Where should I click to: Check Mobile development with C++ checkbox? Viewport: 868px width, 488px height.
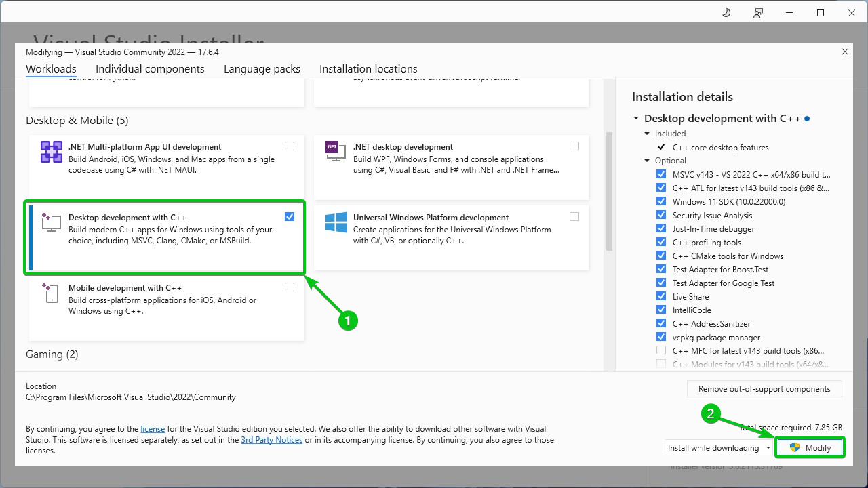coord(290,287)
